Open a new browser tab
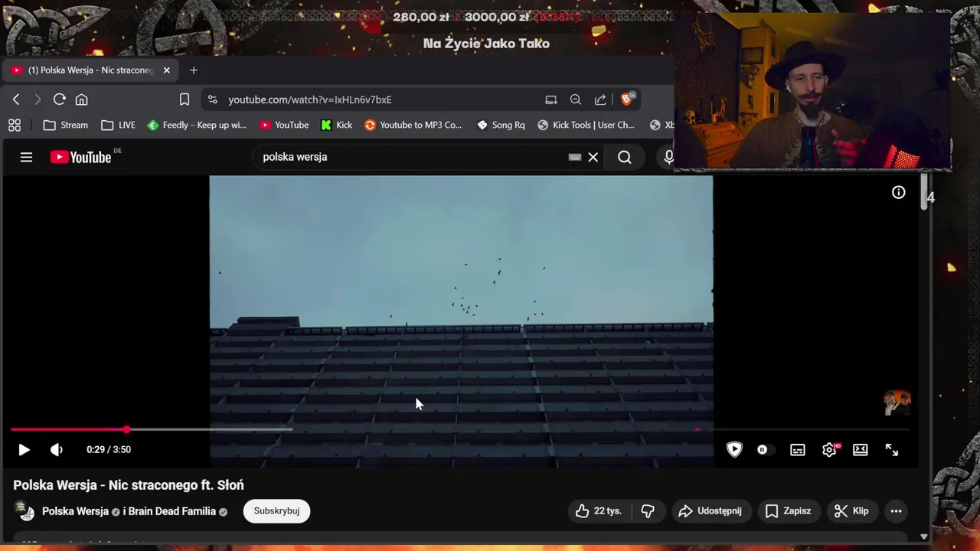This screenshot has width=980, height=551. pyautogui.click(x=194, y=70)
